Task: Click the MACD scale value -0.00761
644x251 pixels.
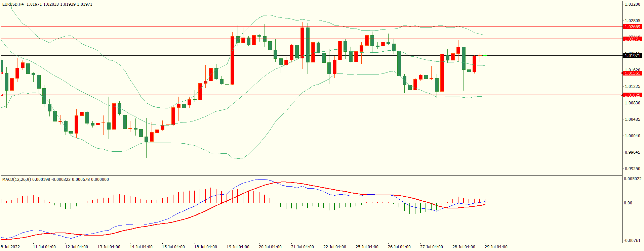Action: (632, 241)
